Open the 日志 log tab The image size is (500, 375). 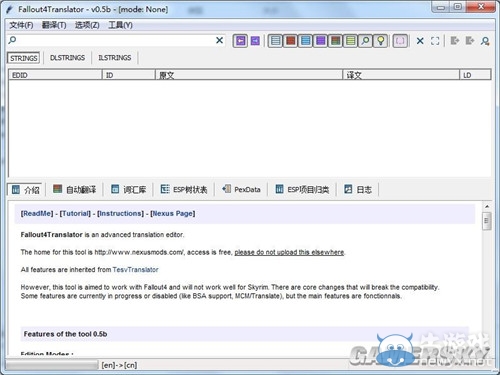[358, 190]
